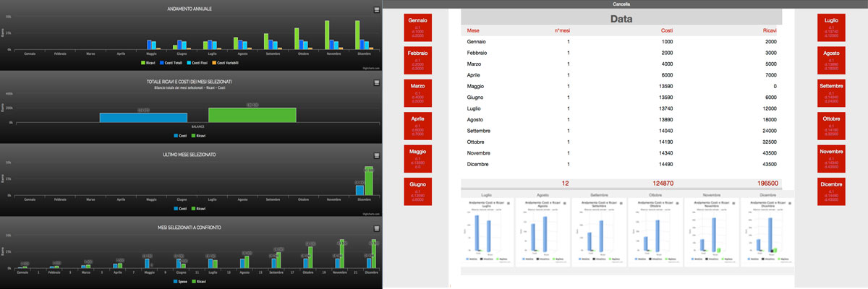Click the green Ricavi bar in balance chart
The width and height of the screenshot is (868, 289).
[252, 114]
